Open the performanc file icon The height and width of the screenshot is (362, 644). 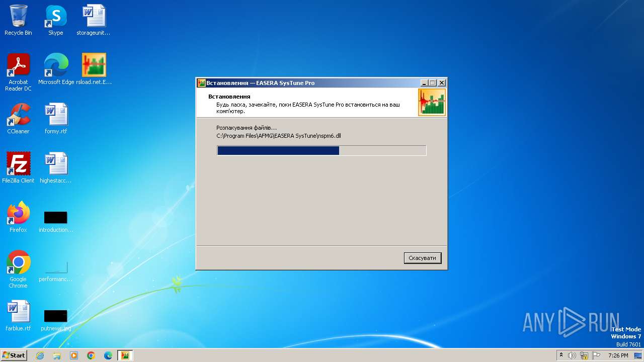[56, 270]
